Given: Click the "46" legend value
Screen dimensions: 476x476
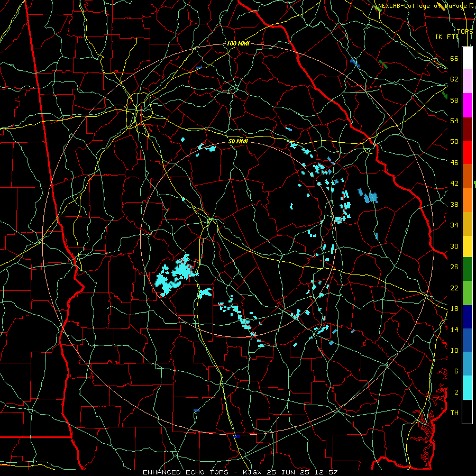Looking at the screenshot, I should [454, 163].
